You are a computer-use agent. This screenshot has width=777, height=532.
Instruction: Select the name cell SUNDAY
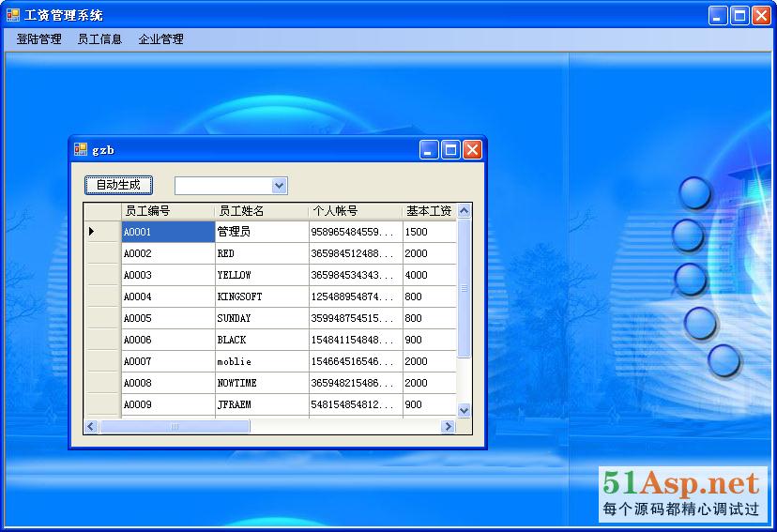click(x=262, y=318)
